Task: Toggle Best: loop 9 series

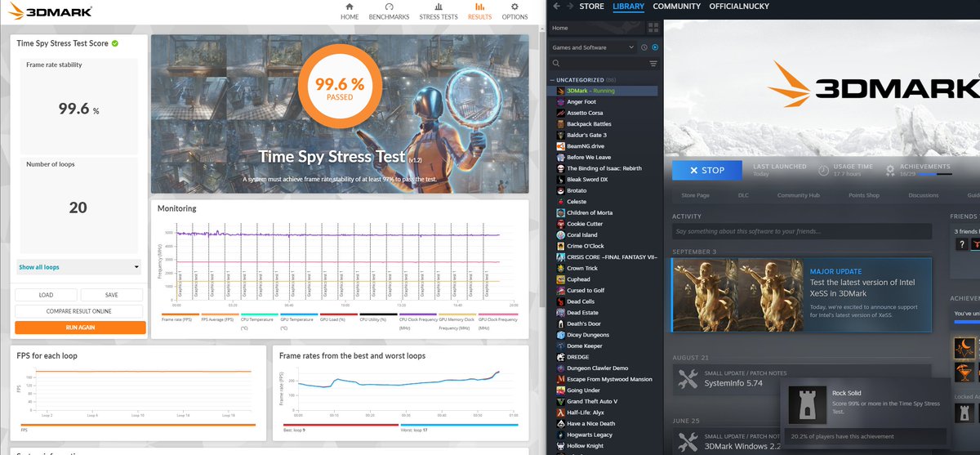Action: (x=341, y=427)
